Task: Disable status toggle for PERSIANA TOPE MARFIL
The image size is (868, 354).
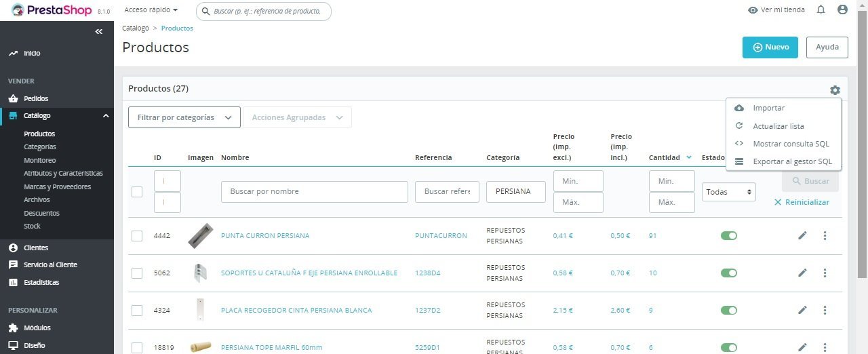Action: (x=729, y=347)
